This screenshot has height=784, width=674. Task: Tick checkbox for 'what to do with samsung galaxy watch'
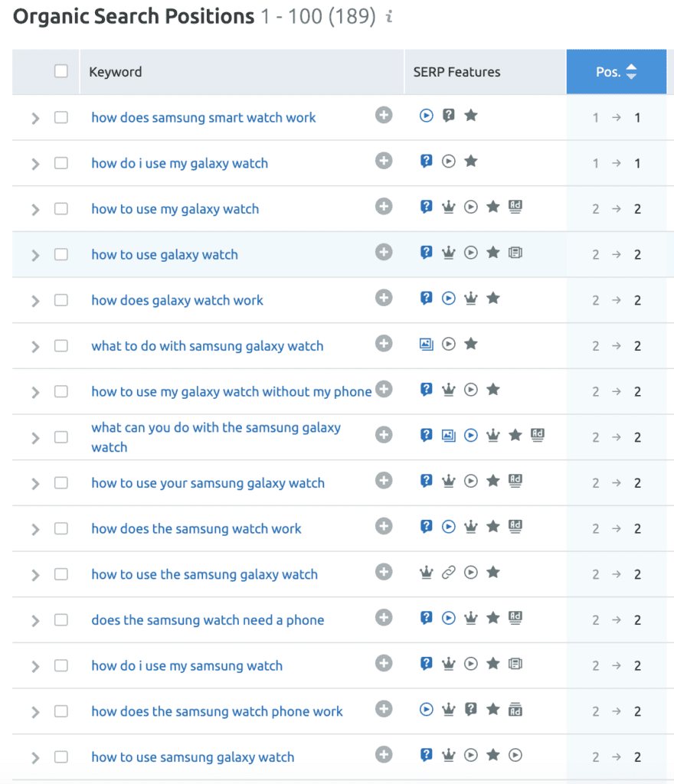click(x=61, y=346)
